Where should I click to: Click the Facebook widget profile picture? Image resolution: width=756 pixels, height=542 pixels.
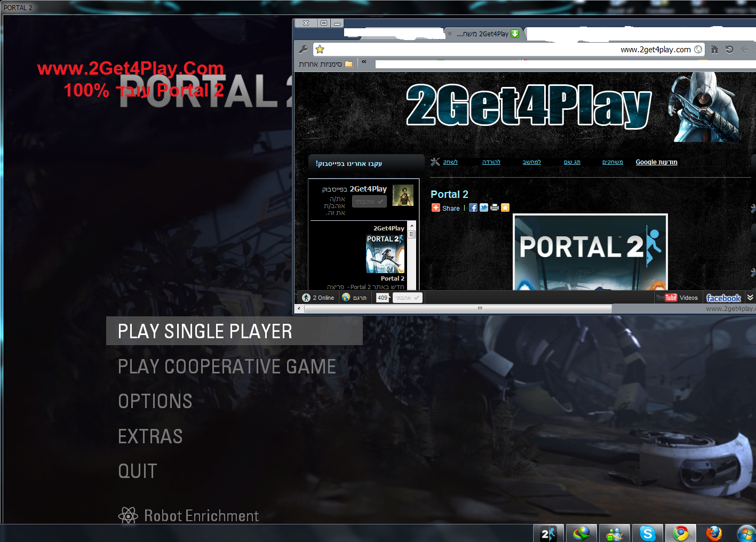click(x=403, y=195)
